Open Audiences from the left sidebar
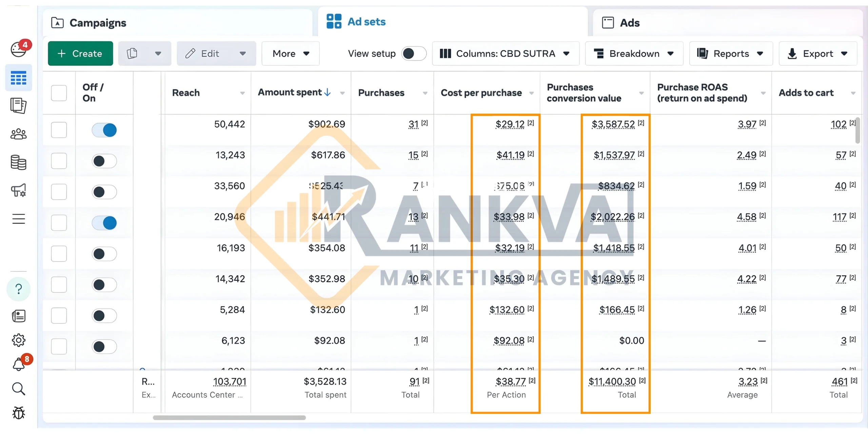 click(x=19, y=134)
